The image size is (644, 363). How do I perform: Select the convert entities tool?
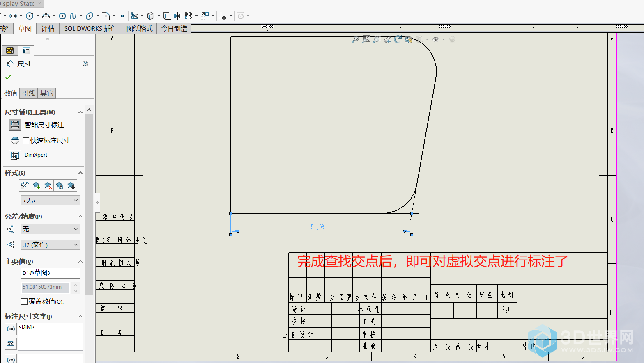(151, 16)
